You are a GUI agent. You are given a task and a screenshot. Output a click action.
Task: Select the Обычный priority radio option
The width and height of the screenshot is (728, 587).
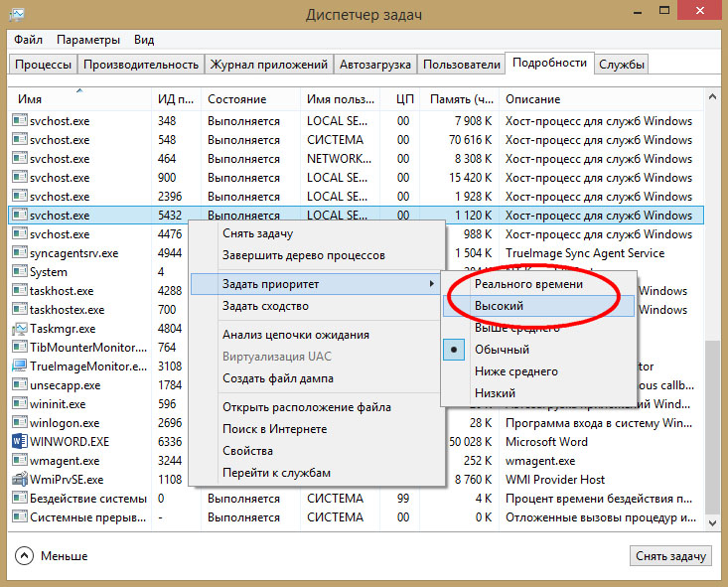[x=454, y=350]
